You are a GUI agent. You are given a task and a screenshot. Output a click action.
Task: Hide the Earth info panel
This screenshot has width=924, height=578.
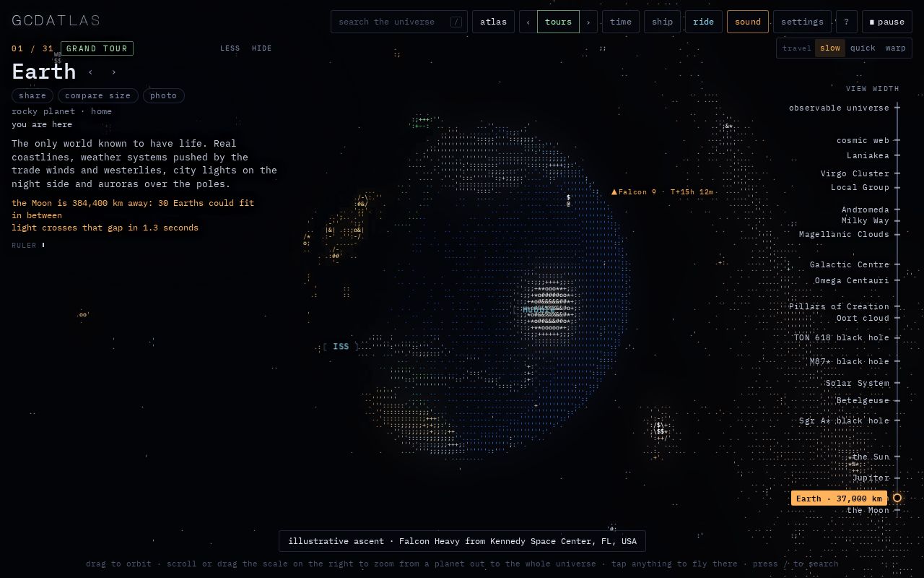(x=262, y=48)
